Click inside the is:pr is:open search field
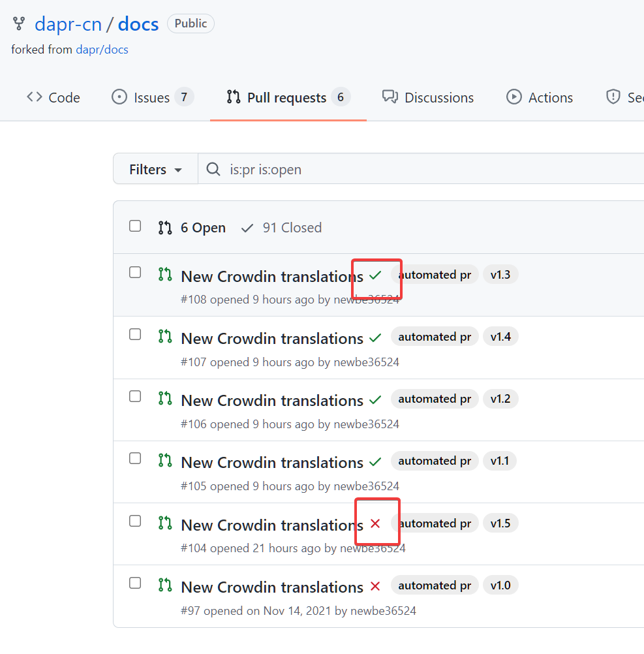 [x=326, y=169]
